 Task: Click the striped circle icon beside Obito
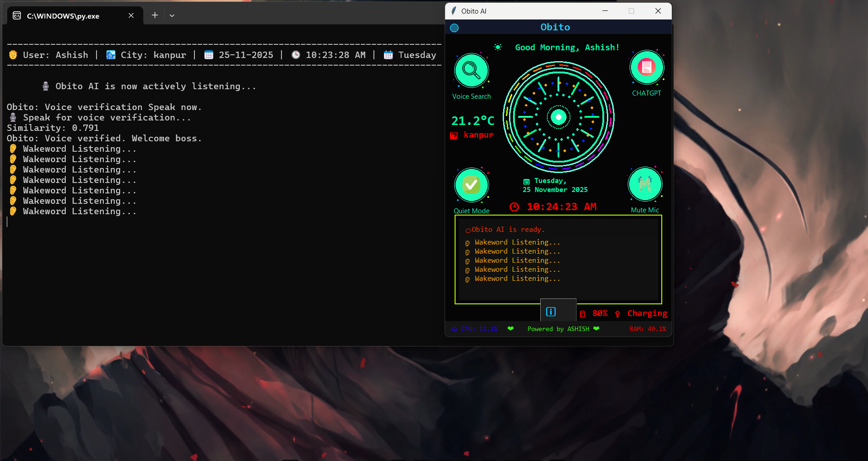pos(454,28)
